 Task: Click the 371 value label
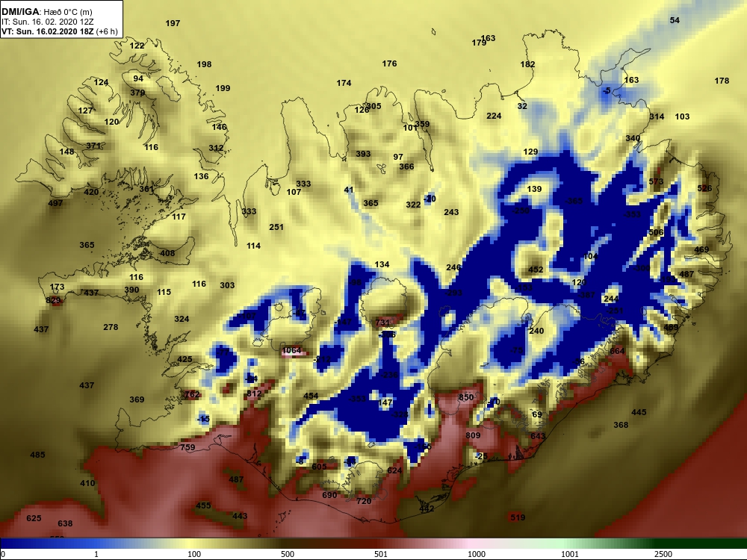pyautogui.click(x=94, y=146)
